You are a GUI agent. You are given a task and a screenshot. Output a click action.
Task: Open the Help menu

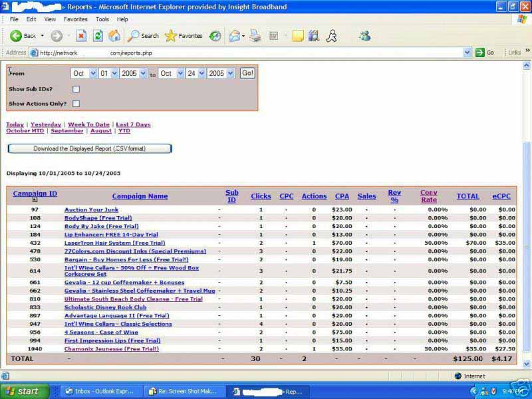coord(122,19)
